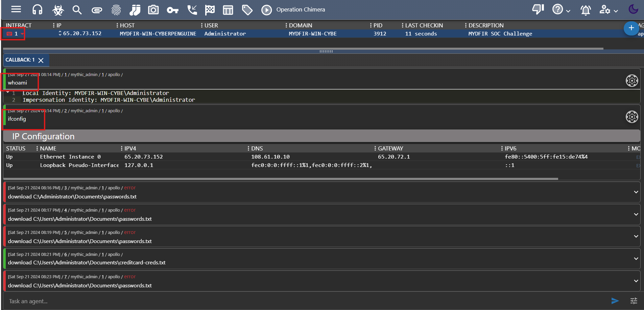Toggle dark mode moon icon
The image size is (644, 310).
(x=633, y=9)
